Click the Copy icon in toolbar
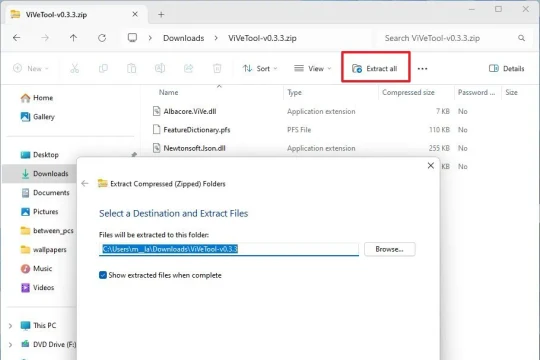The image size is (540, 360). 103,68
